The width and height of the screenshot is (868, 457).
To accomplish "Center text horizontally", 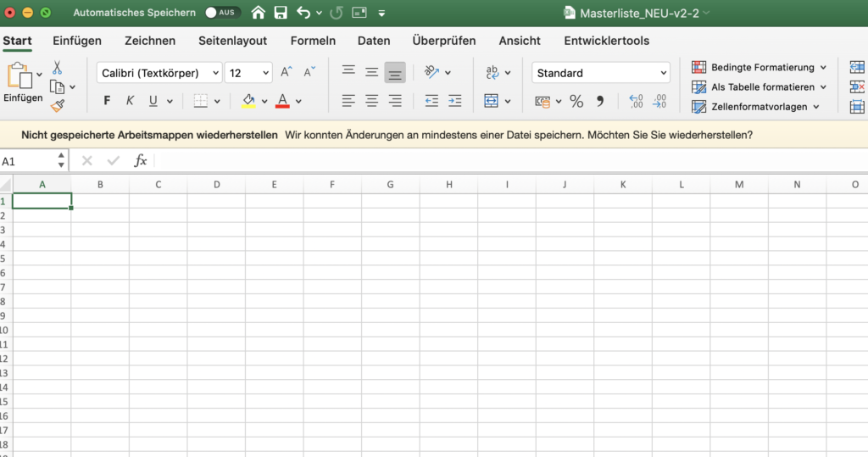I will point(371,101).
